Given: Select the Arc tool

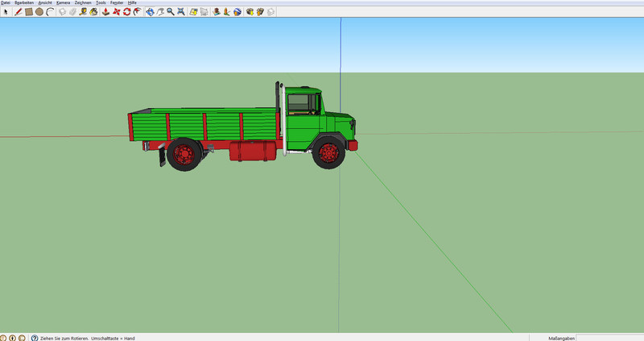Looking at the screenshot, I should [50, 12].
